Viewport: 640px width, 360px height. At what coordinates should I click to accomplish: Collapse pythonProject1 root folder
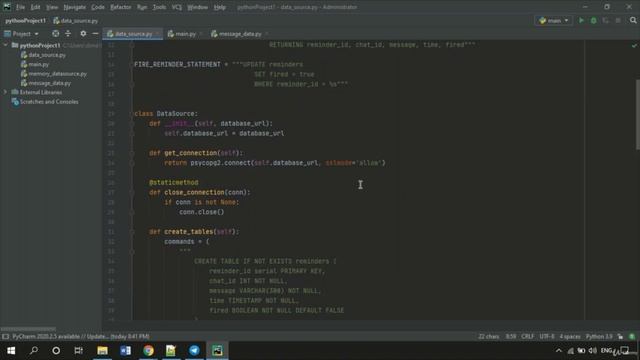tap(5, 45)
